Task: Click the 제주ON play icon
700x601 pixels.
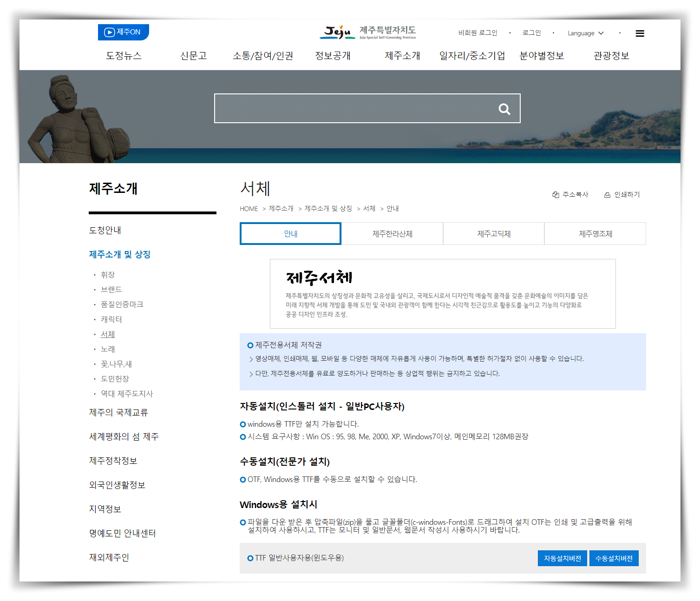Action: [x=109, y=32]
